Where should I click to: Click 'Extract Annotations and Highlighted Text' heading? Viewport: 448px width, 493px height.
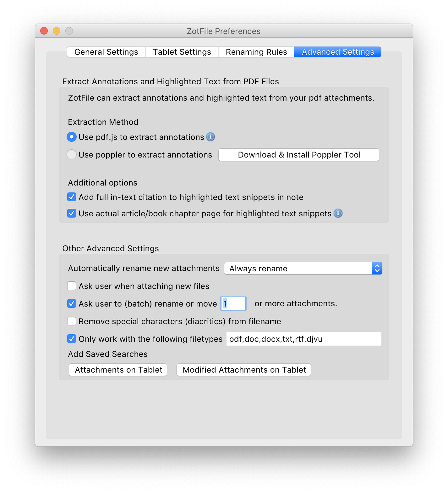[x=171, y=81]
